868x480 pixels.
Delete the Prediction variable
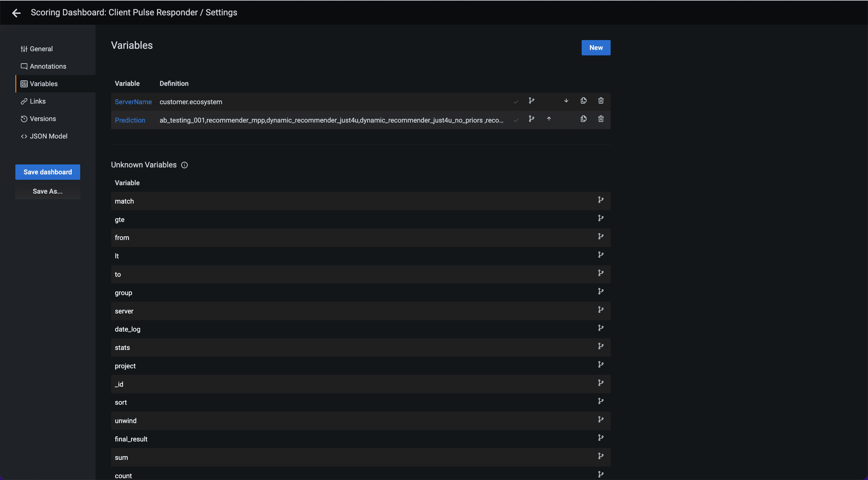601,119
